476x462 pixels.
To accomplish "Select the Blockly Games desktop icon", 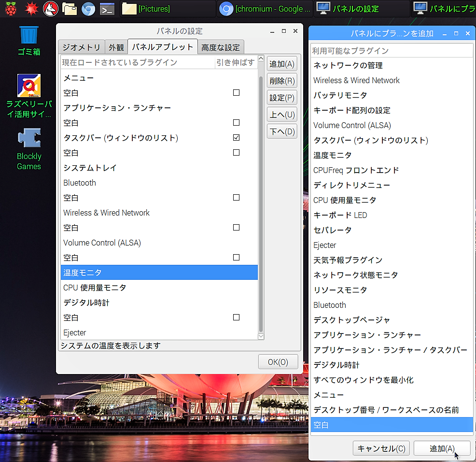I will 29,149.
